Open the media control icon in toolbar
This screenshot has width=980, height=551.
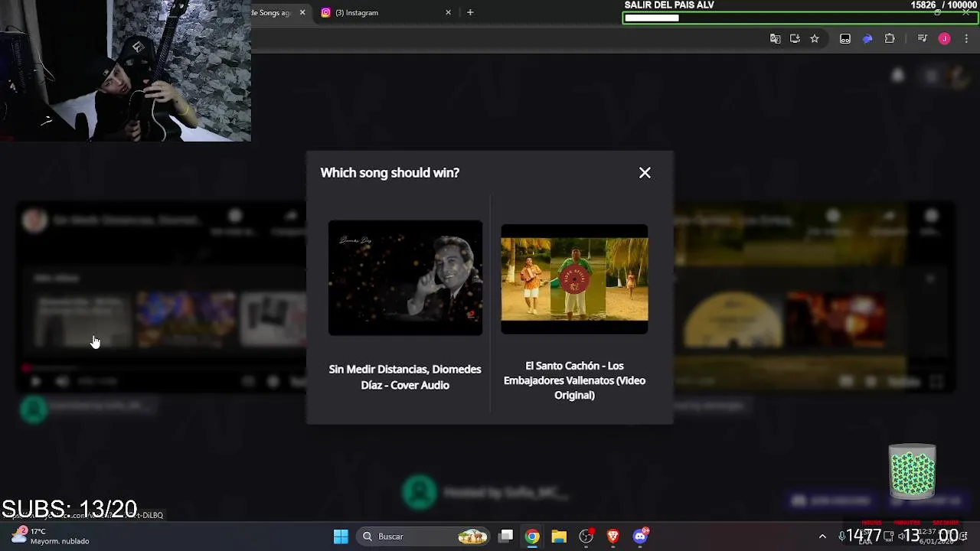[923, 39]
